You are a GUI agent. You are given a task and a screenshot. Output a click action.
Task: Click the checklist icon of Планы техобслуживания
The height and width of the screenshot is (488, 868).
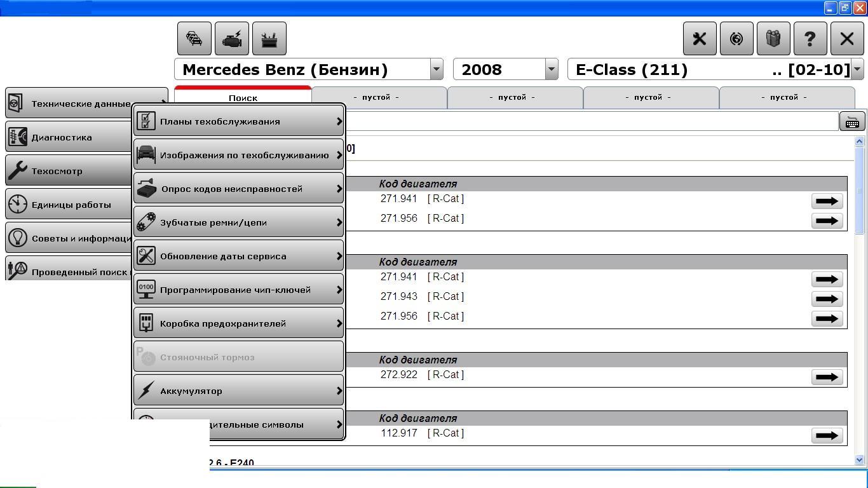[146, 121]
